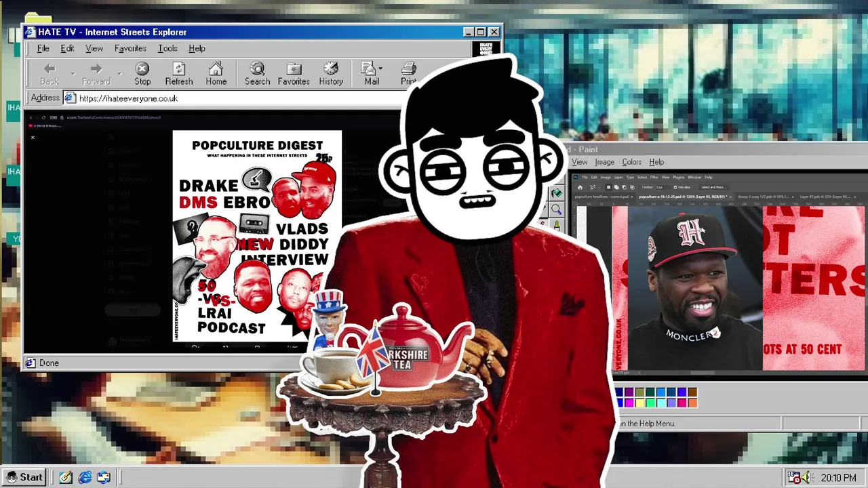This screenshot has height=488, width=868.
Task: Click the Feather value field in Photoshop
Action: (x=663, y=187)
